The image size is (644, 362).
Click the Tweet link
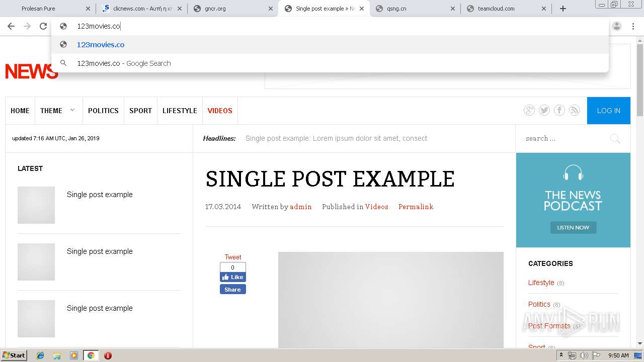coord(233,257)
